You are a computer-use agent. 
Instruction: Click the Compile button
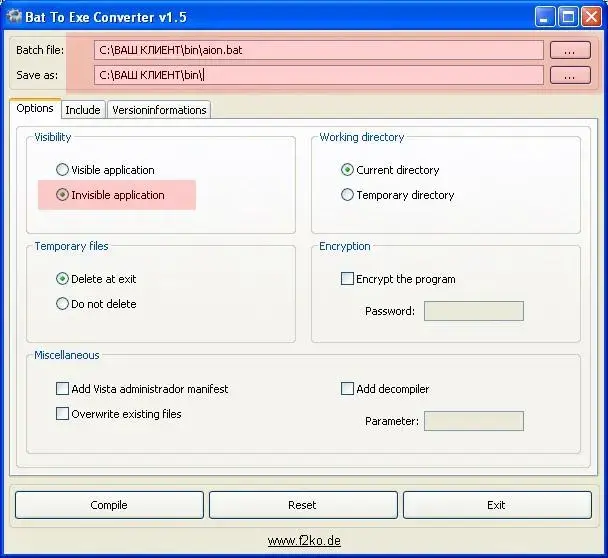109,505
